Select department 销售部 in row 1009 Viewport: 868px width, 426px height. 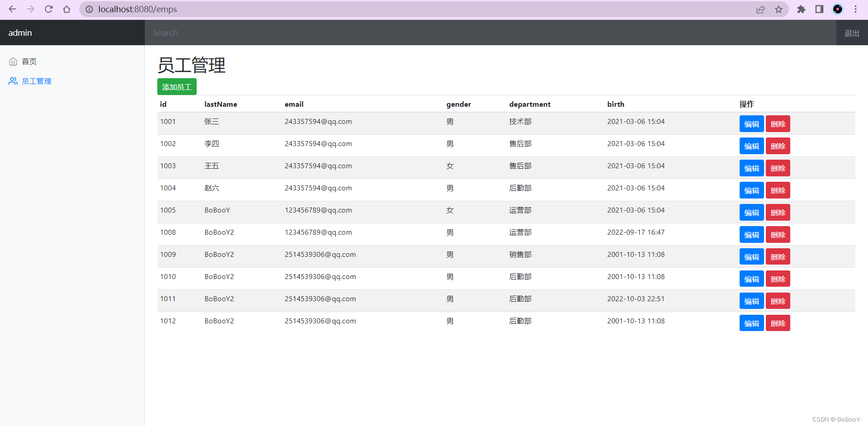tap(520, 254)
